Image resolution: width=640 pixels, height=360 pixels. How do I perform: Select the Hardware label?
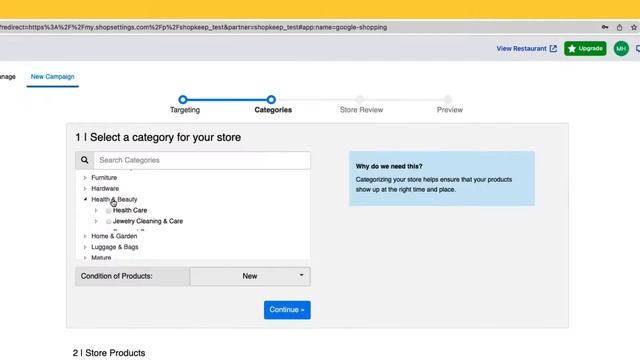click(105, 189)
